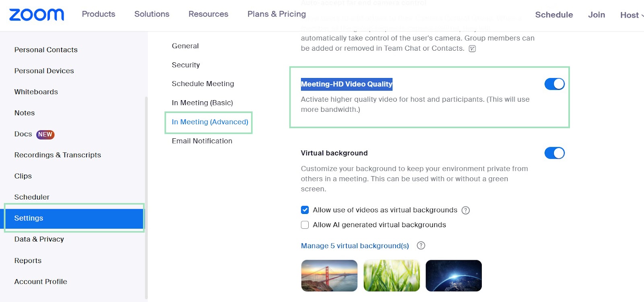Screen dimensions: 644x302
Task: Click the NEW badge beside Docs
Action: 45,134
